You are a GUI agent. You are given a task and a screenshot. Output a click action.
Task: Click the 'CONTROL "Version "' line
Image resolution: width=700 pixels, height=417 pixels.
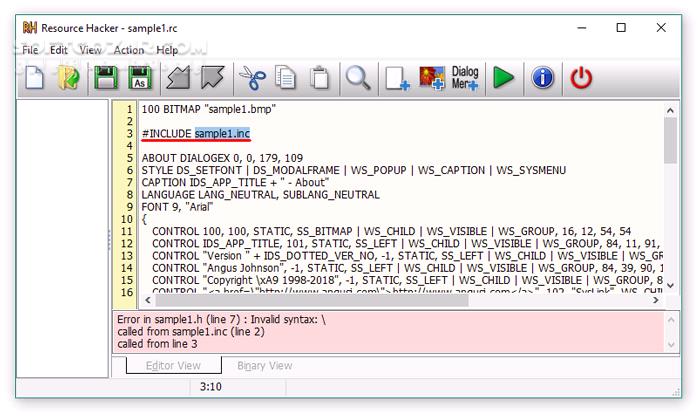[407, 256]
